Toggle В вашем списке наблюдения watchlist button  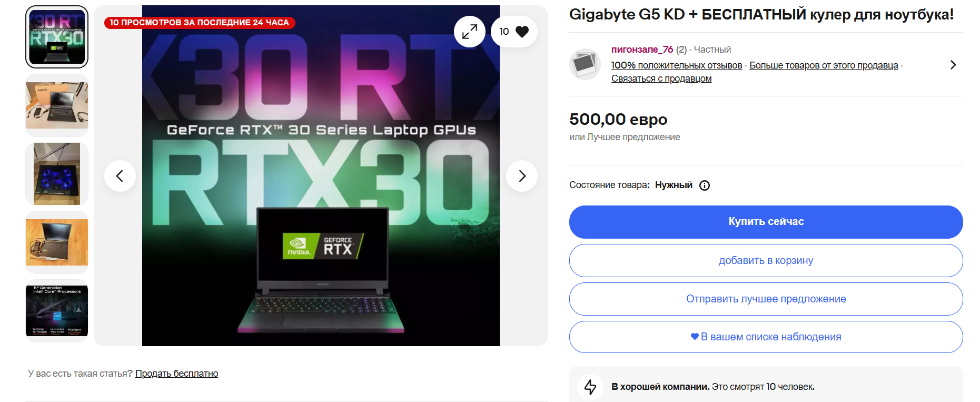point(766,337)
